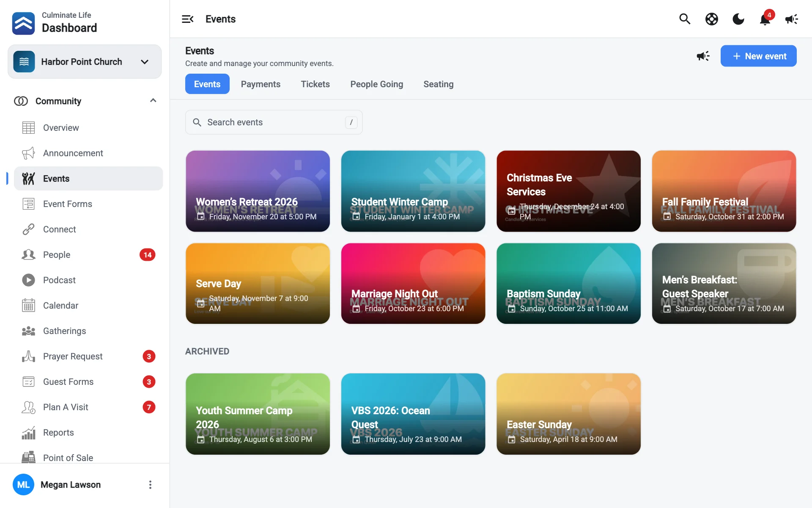Go to Announcement in the sidebar
Viewport: 812px width, 508px height.
pyautogui.click(x=88, y=153)
